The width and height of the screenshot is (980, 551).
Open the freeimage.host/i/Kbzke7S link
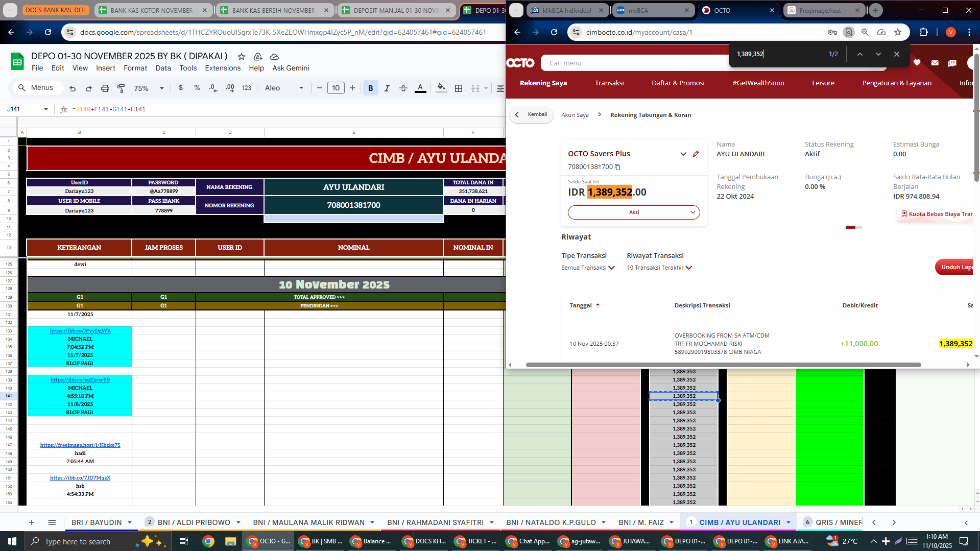click(80, 445)
